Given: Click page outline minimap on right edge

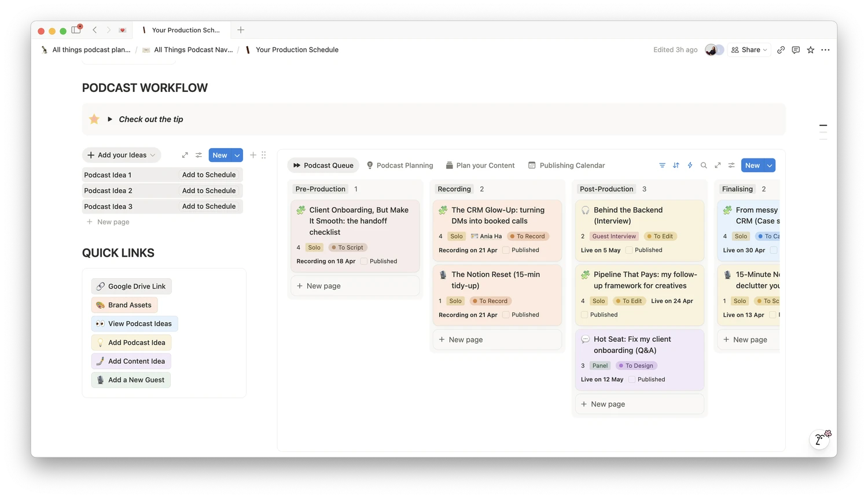Looking at the screenshot, I should click(x=823, y=132).
